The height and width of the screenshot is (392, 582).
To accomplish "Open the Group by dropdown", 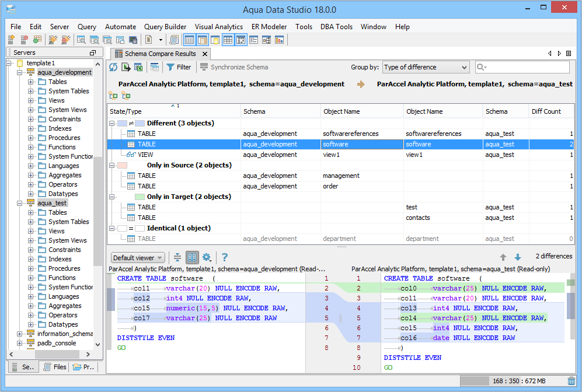I will [426, 67].
